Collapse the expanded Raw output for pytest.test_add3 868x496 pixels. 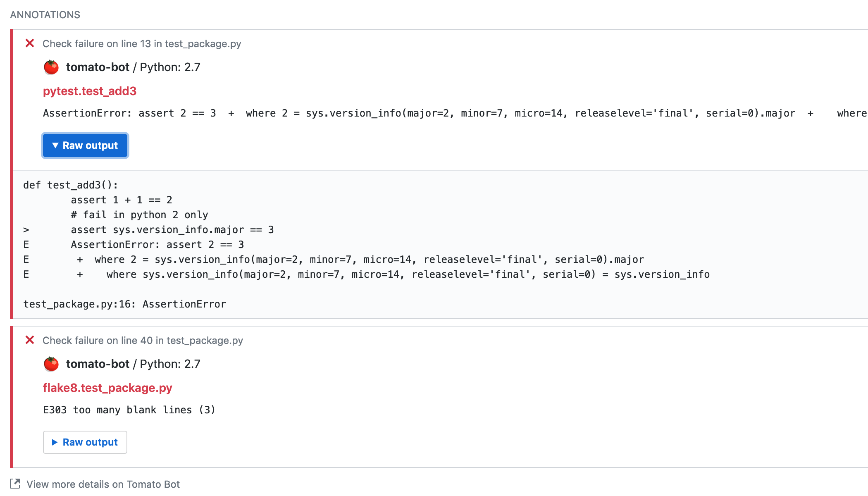85,145
